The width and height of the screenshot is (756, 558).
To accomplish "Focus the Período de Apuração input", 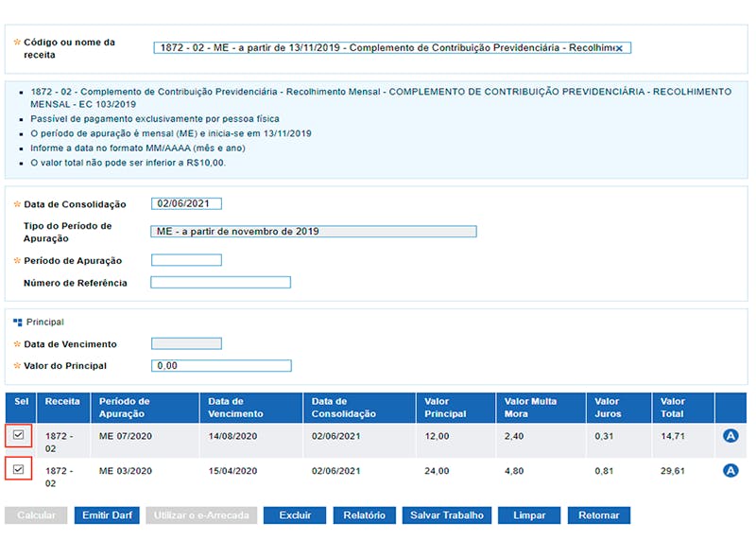I will pyautogui.click(x=186, y=260).
